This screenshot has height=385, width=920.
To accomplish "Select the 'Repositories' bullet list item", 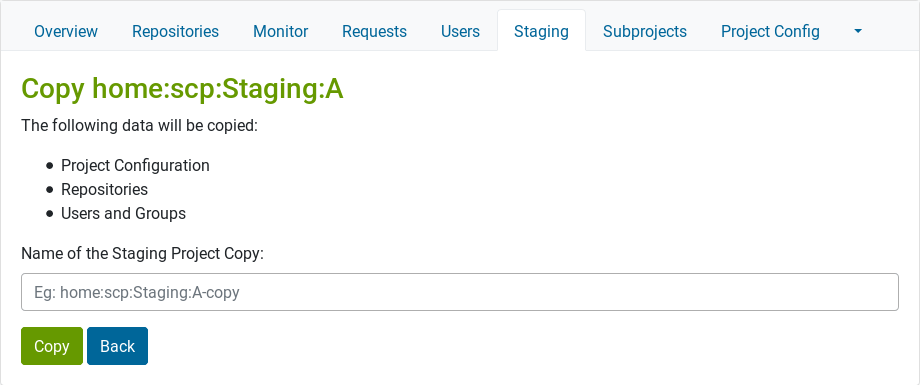I will [104, 190].
